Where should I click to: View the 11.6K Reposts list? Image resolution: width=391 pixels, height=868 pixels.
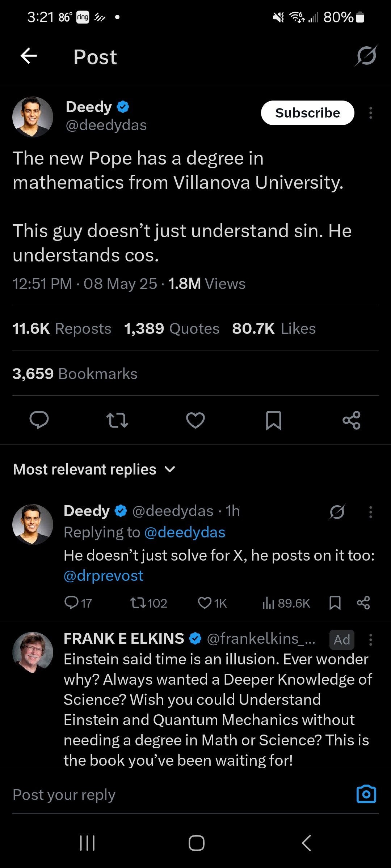[62, 329]
